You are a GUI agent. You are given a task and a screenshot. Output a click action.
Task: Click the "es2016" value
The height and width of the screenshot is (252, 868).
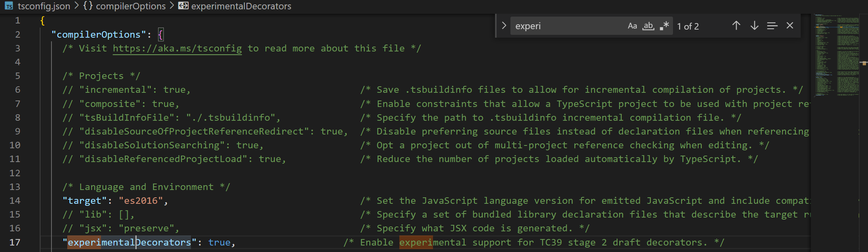(141, 201)
